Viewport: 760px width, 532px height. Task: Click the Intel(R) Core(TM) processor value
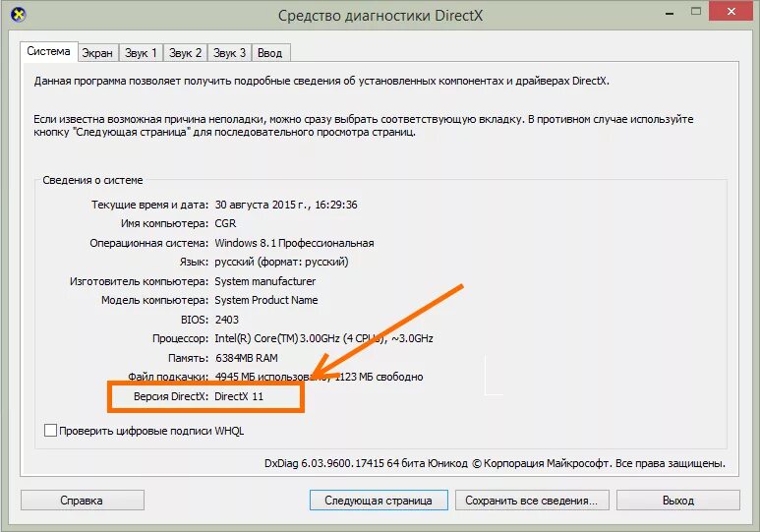click(323, 338)
